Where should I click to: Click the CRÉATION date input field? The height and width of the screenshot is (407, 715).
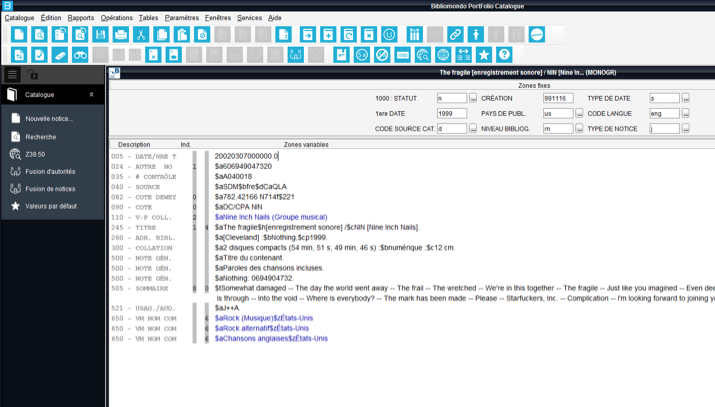[x=558, y=98]
